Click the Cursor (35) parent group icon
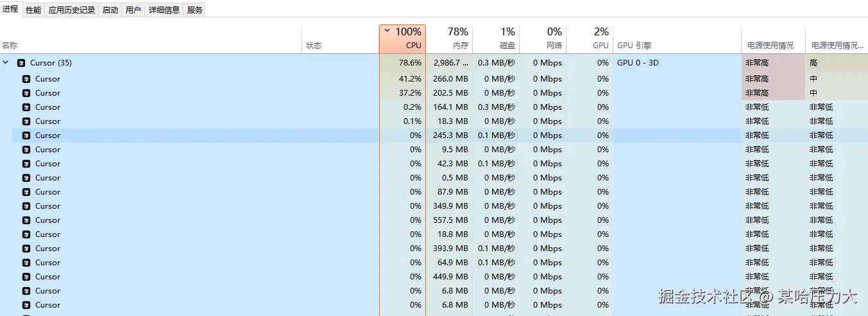This screenshot has height=316, width=868. click(21, 63)
